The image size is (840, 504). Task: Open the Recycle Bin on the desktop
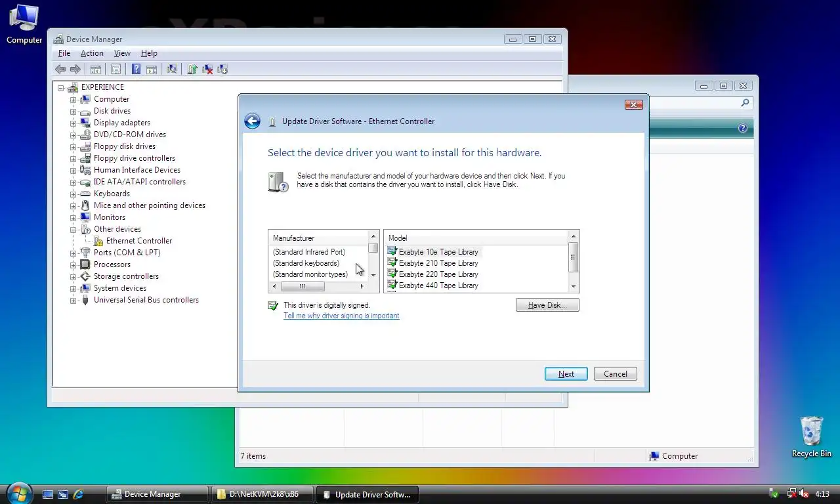[x=812, y=436]
